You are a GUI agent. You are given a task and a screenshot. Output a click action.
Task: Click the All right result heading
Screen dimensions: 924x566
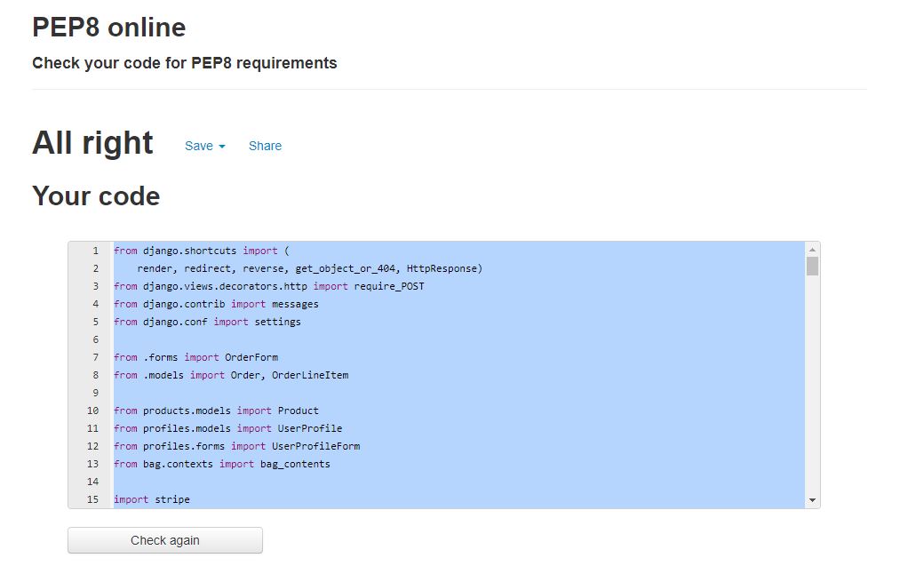(x=92, y=142)
